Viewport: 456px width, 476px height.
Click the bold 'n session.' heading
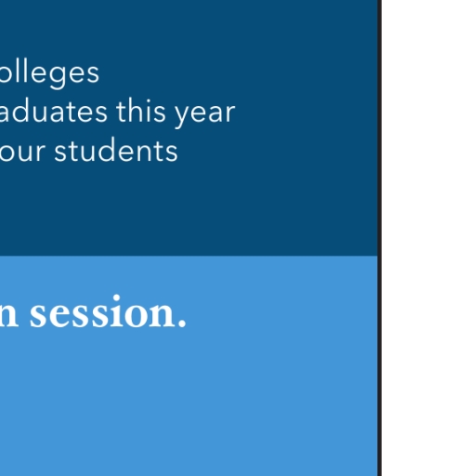click(93, 311)
